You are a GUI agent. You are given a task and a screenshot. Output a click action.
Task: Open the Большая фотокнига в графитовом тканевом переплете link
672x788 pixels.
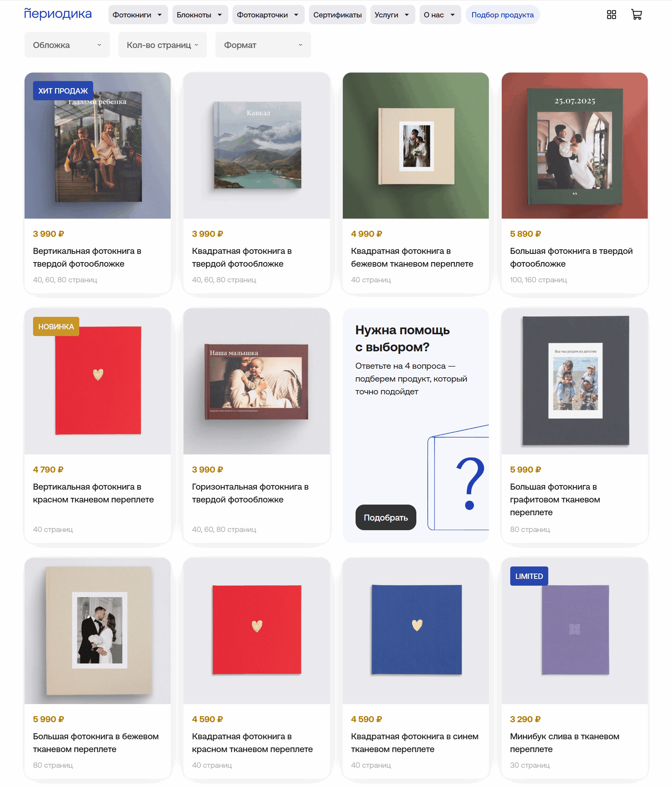[555, 499]
